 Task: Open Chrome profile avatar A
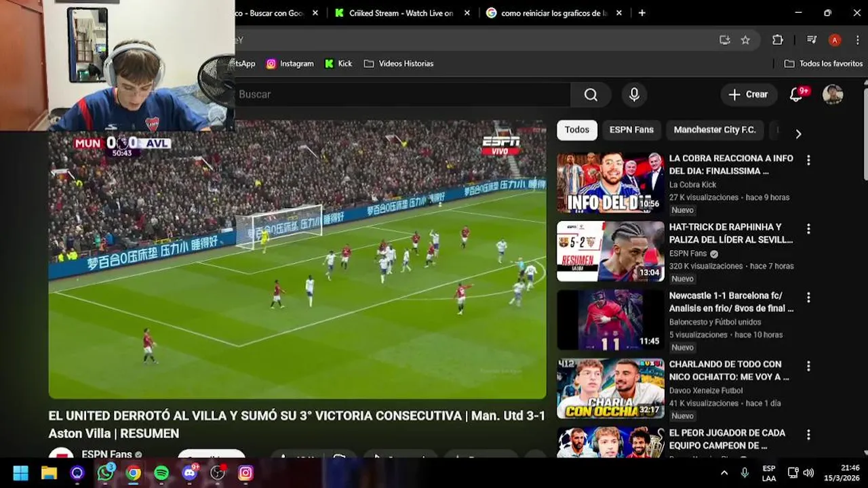click(x=835, y=40)
